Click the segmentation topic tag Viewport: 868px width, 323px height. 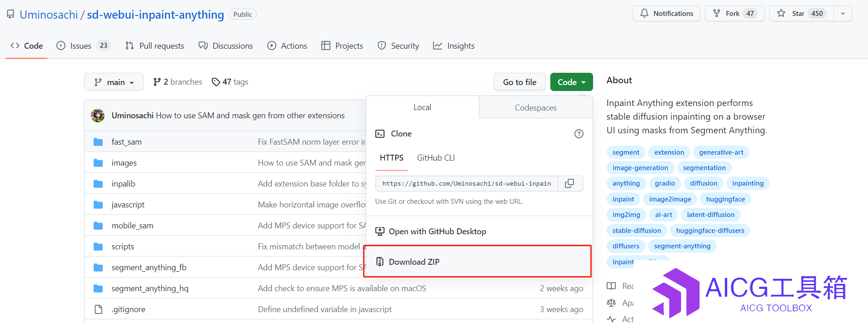click(704, 168)
